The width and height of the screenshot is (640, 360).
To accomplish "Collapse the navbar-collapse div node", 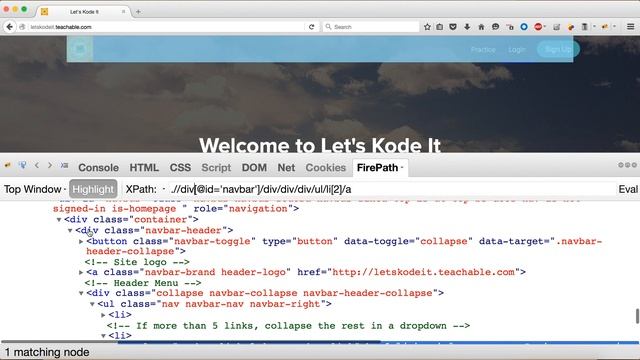I will coord(81,293).
